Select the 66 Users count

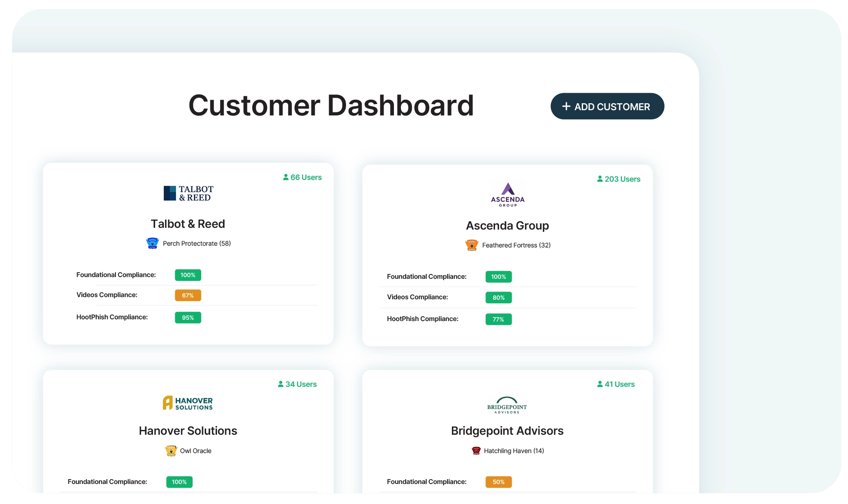[x=306, y=177]
